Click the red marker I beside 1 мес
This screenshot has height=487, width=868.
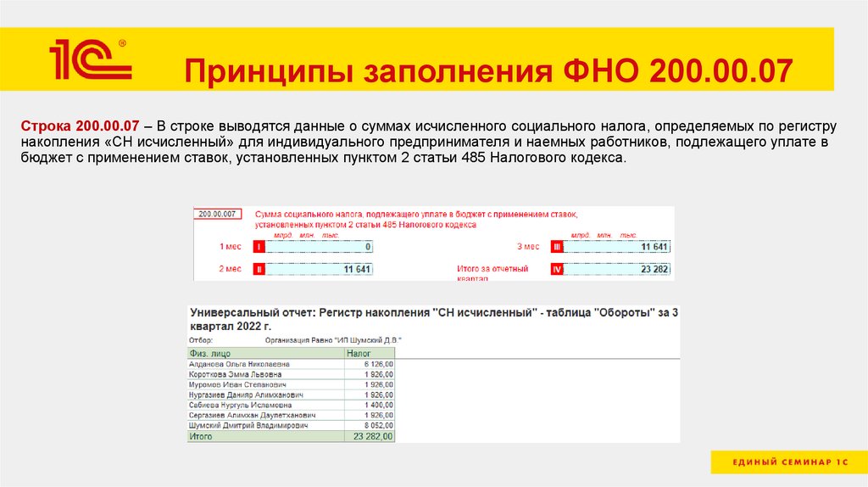[259, 247]
